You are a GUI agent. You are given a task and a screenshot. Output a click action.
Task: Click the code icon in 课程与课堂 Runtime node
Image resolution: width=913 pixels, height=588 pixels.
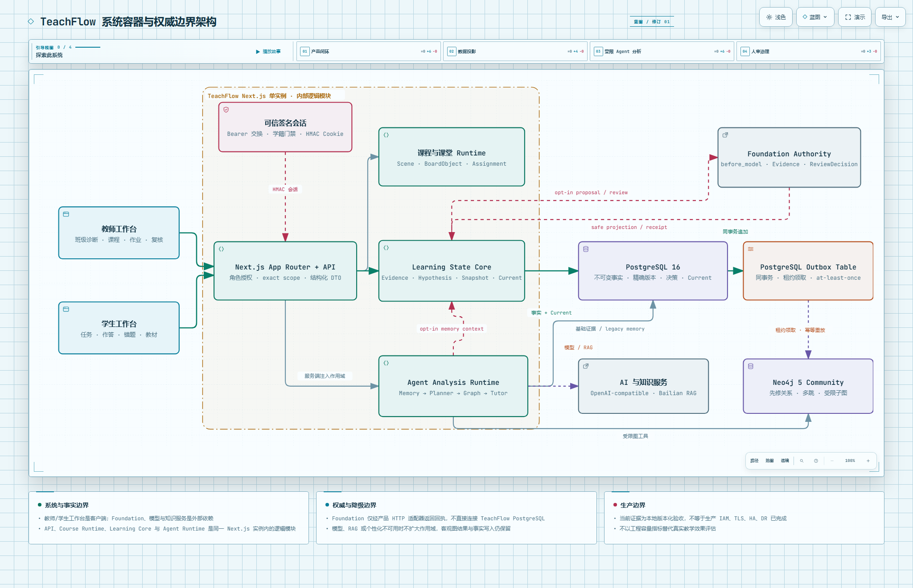tap(386, 135)
